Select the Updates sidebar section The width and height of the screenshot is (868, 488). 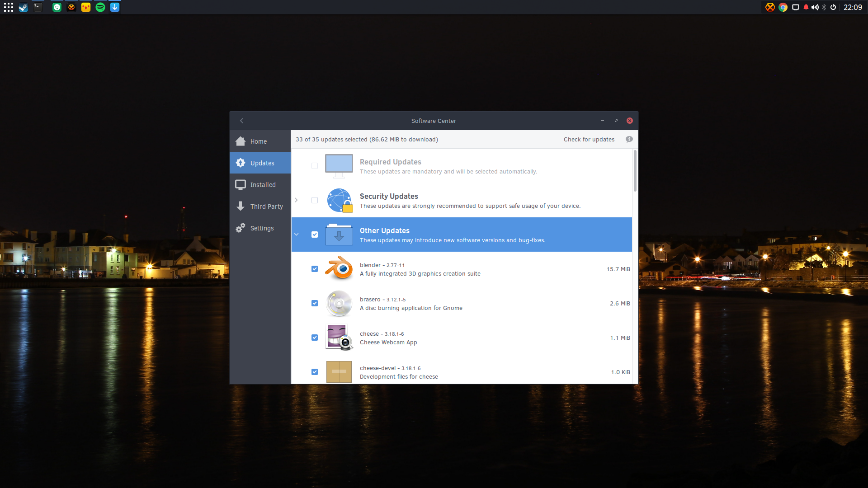260,163
